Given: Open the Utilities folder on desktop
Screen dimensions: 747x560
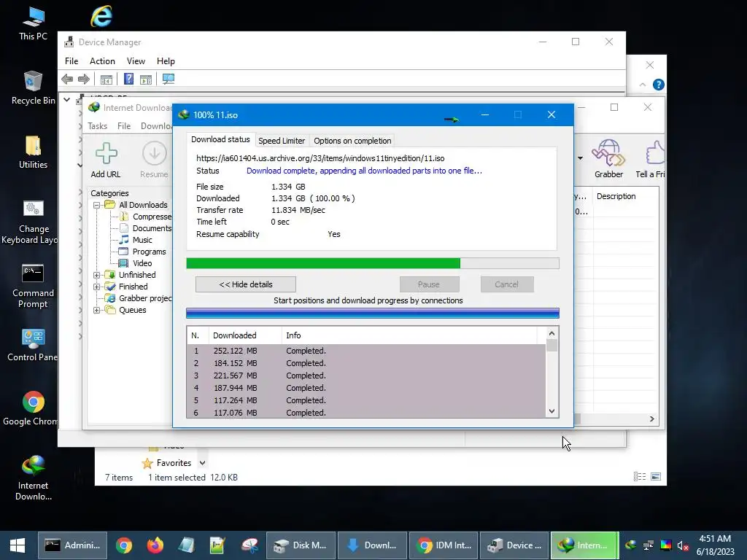Looking at the screenshot, I should (34, 152).
